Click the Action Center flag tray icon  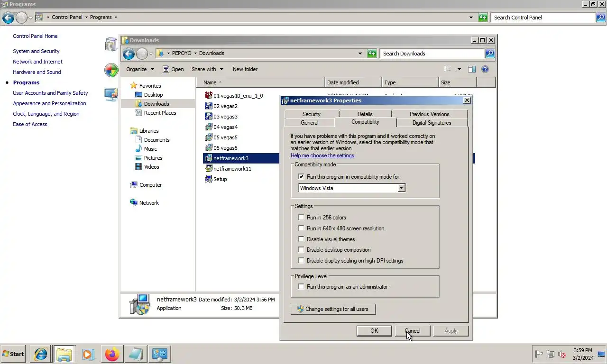(539, 354)
